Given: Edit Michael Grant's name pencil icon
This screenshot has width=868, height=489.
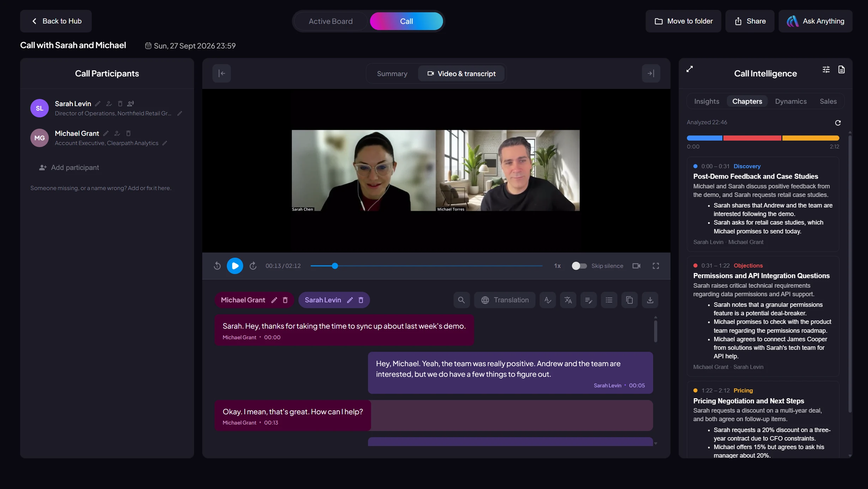Looking at the screenshot, I should [106, 133].
